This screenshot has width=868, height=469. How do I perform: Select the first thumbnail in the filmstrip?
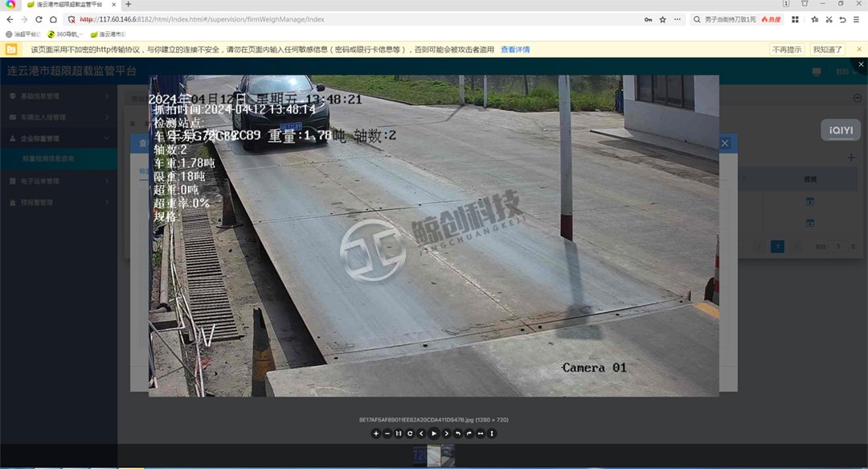(x=420, y=456)
